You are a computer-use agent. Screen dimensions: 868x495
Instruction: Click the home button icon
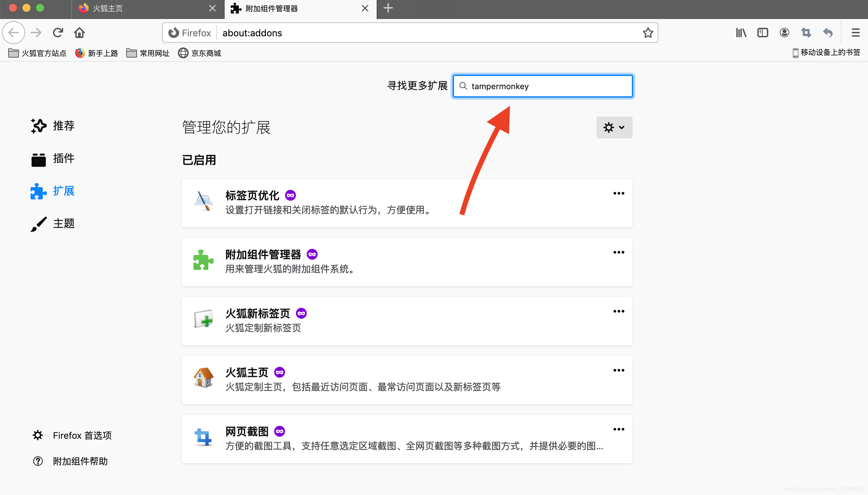(79, 33)
